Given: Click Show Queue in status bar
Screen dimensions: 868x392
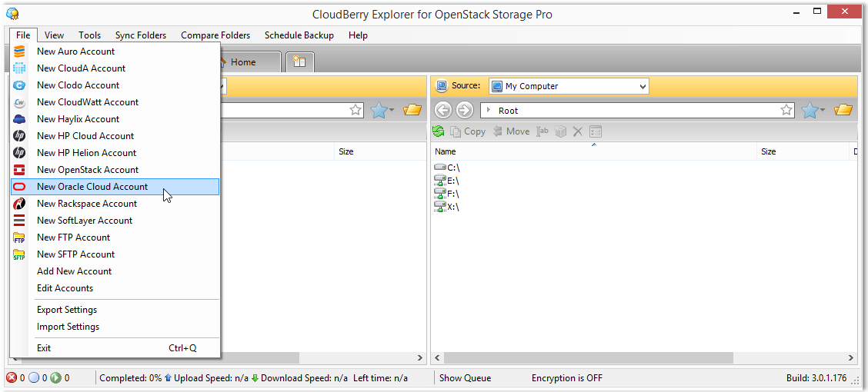Looking at the screenshot, I should 465,378.
